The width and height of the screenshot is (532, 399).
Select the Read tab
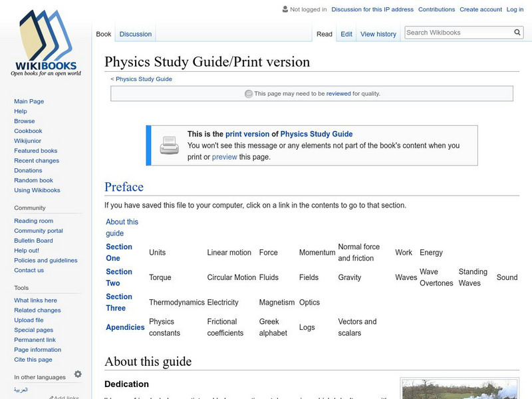click(x=325, y=34)
